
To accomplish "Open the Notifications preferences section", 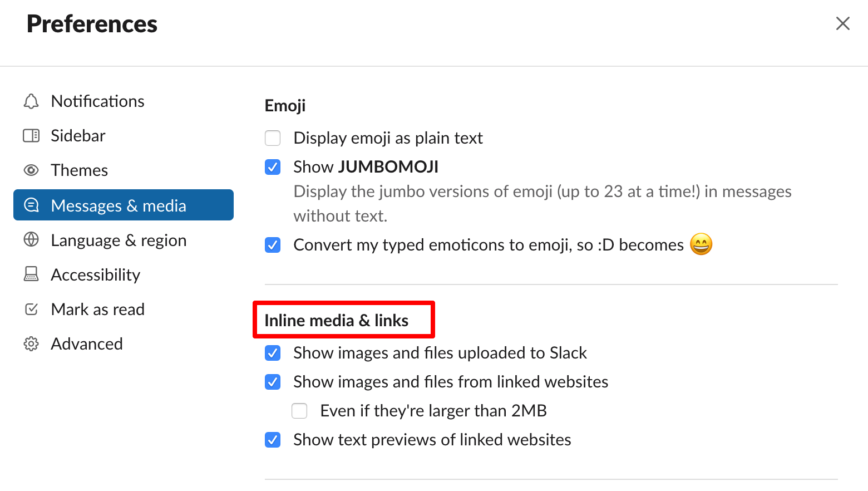I will [97, 101].
